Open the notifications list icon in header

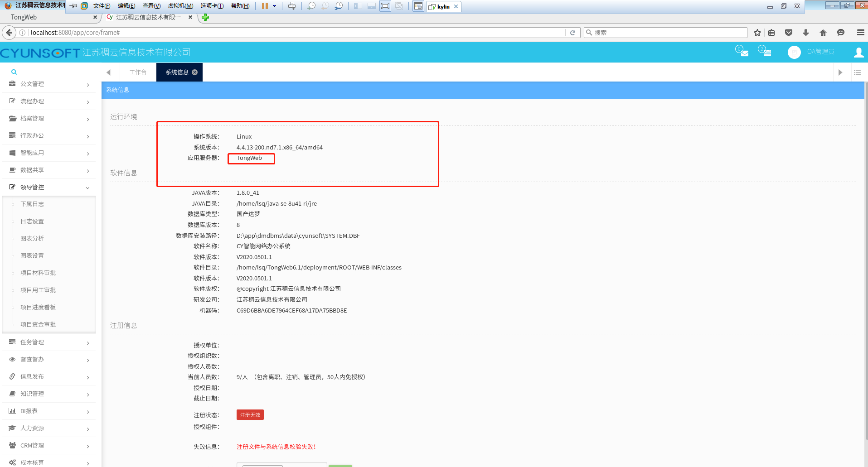pos(765,51)
